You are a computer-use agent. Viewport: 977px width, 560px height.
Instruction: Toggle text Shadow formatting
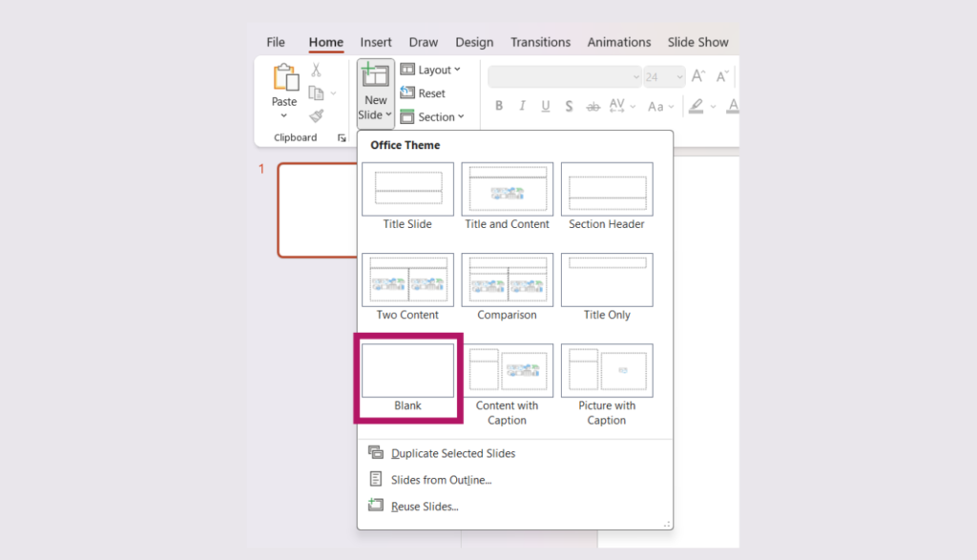tap(569, 107)
